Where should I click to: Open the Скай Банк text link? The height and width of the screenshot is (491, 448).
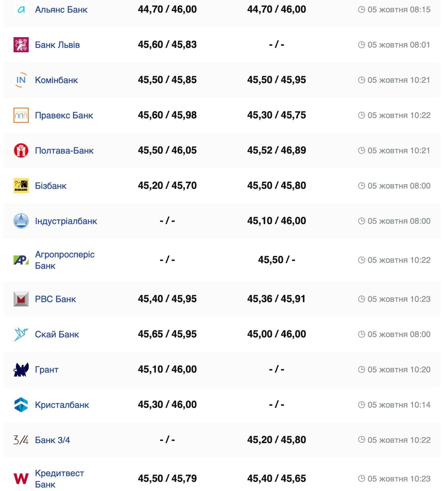[x=57, y=334]
